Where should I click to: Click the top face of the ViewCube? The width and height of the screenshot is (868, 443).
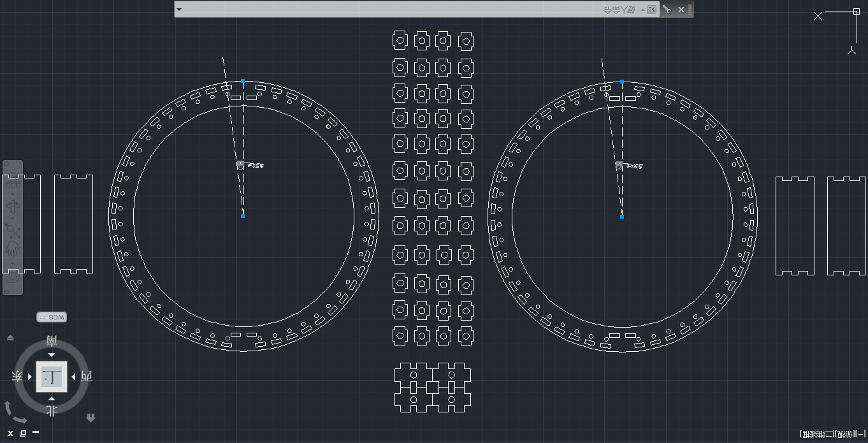(52, 377)
